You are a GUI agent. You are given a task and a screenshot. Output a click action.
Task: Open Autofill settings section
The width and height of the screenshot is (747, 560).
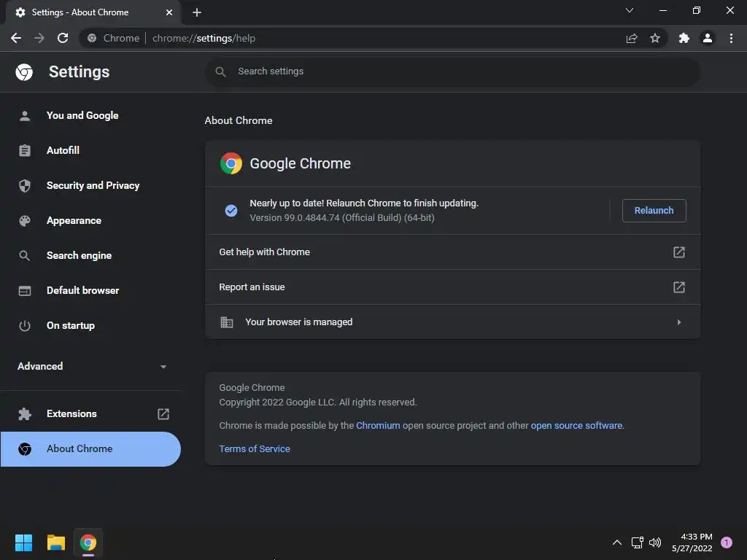(x=90, y=150)
